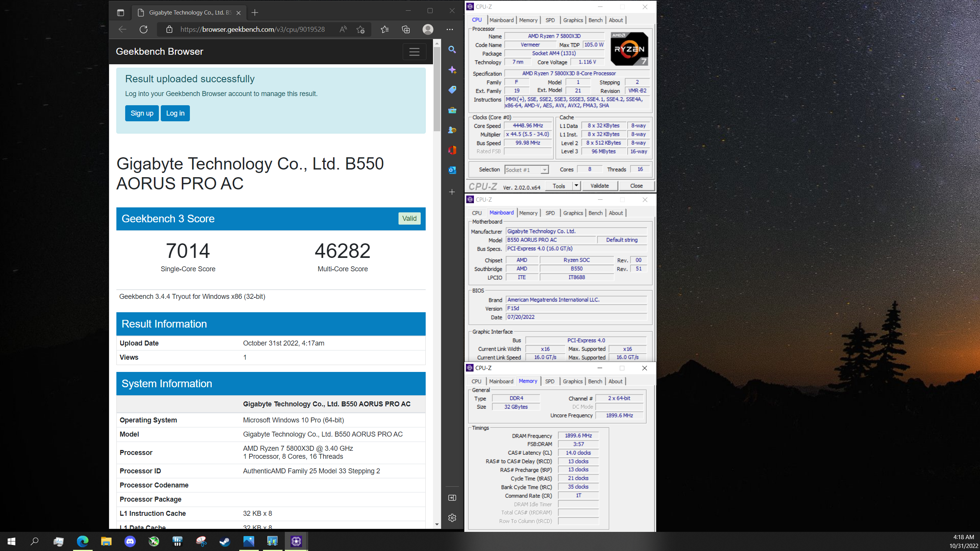Viewport: 980px width, 551px height.
Task: Click the CPU-Z Validate button
Action: coord(599,186)
